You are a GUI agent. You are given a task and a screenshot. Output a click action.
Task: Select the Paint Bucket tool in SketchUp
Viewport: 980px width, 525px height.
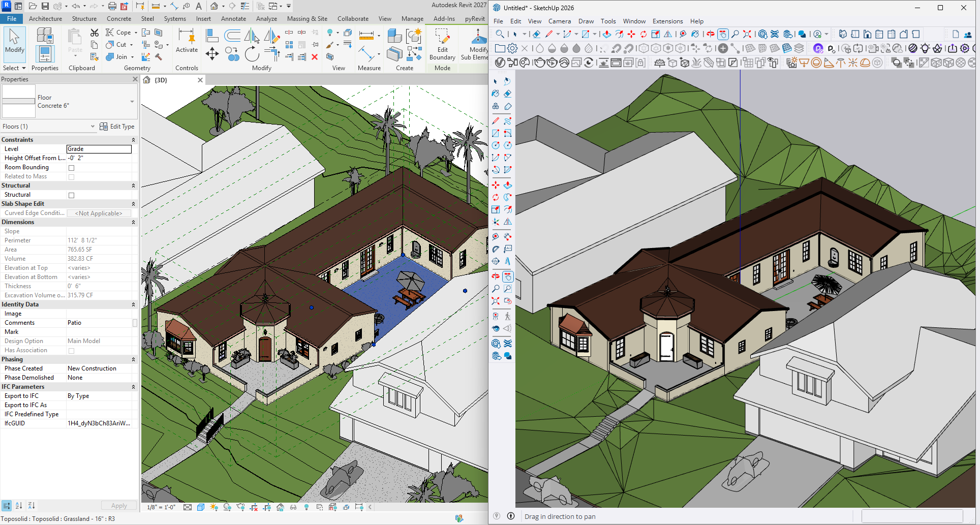[496, 94]
